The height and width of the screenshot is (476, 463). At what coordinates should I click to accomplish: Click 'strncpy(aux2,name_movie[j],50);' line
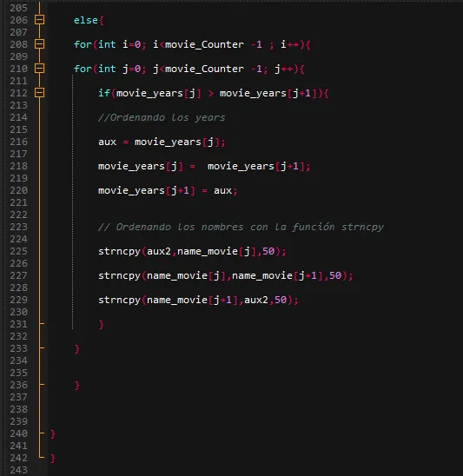tap(192, 251)
